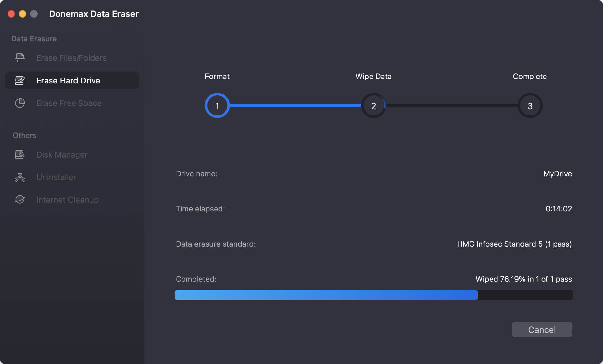
Task: Click the Others section header
Action: (x=24, y=135)
